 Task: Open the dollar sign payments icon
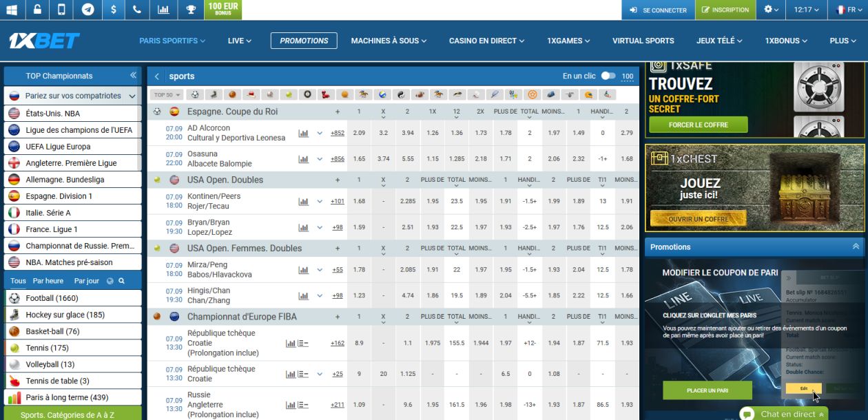(112, 10)
